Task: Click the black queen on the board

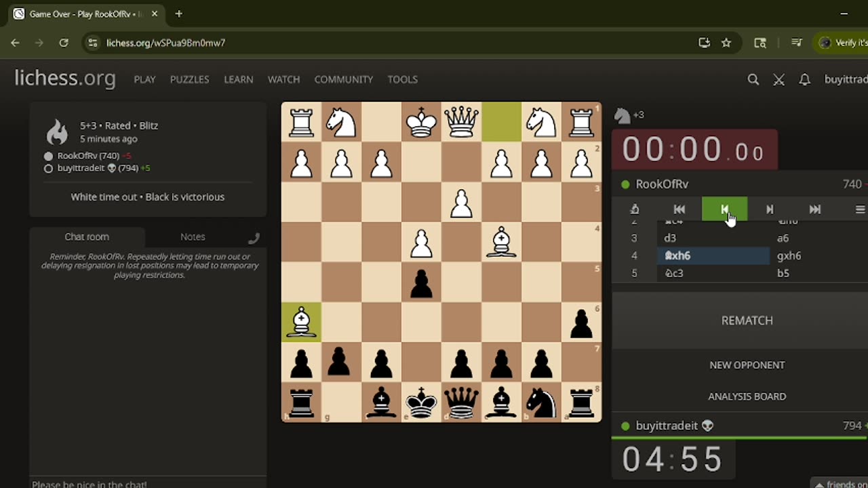Action: click(x=461, y=402)
